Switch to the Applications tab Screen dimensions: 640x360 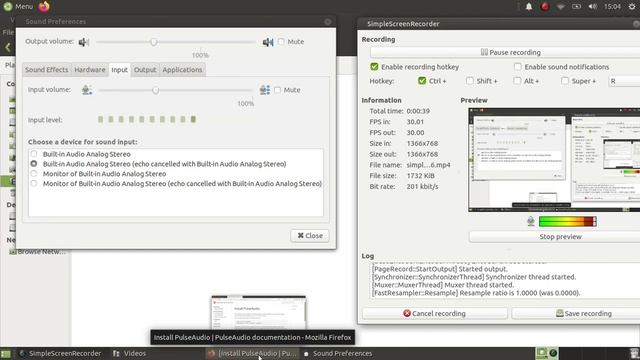tap(182, 70)
